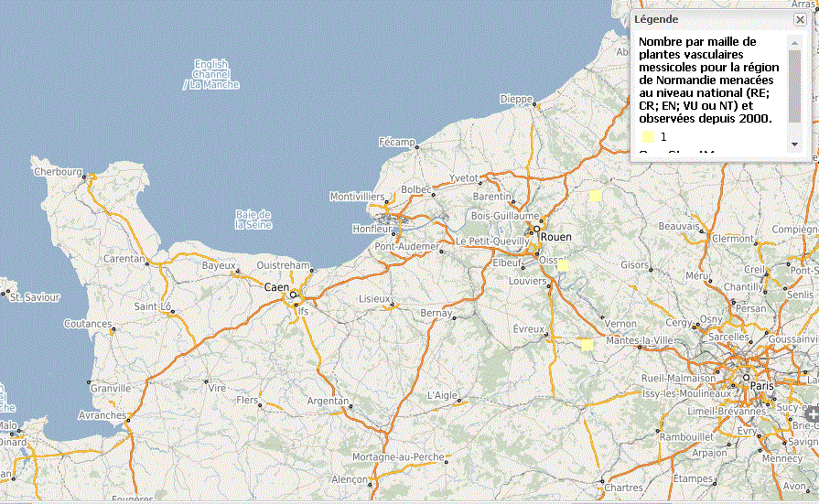The image size is (819, 504).
Task: Select the yellow grid cell northeast of Rouen
Action: [x=596, y=195]
